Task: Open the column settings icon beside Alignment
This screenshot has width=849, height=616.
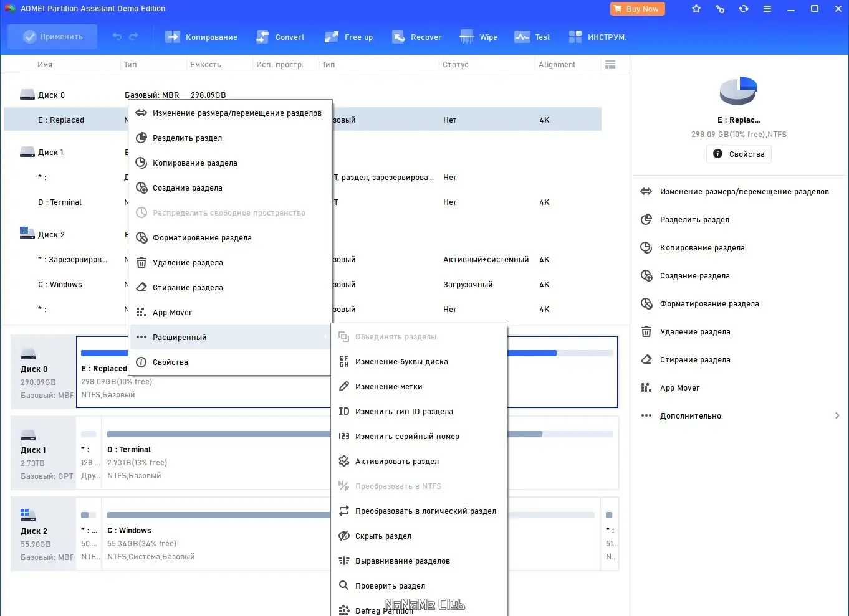Action: pos(610,64)
